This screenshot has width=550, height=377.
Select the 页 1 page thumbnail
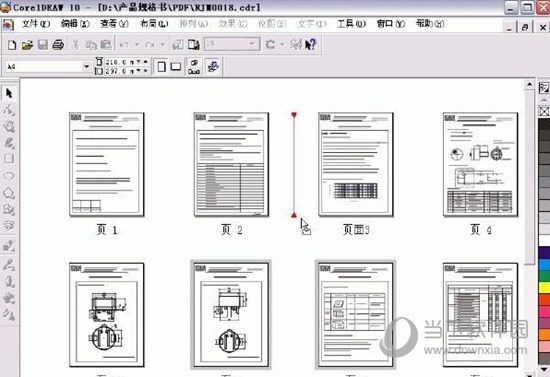(107, 164)
